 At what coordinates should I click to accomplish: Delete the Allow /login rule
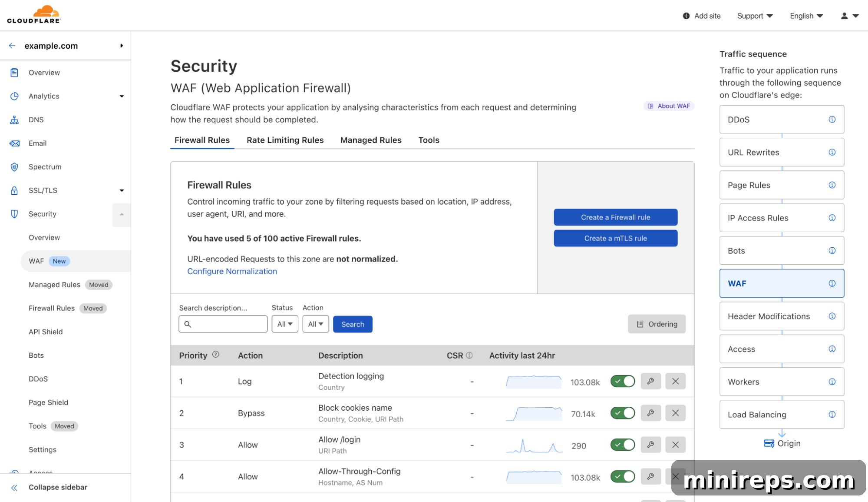675,445
